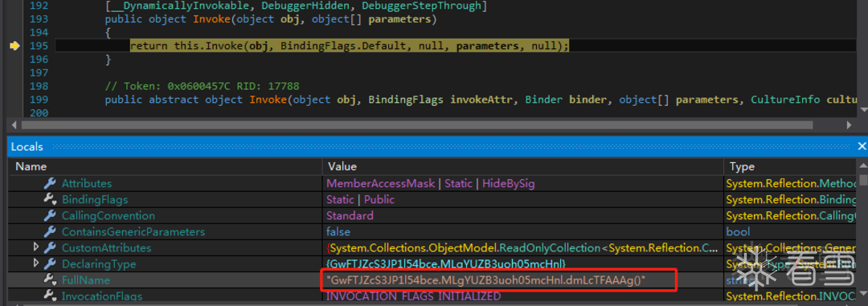Select the wrench icon beside Attributes
This screenshot has width=868, height=306.
(50, 184)
